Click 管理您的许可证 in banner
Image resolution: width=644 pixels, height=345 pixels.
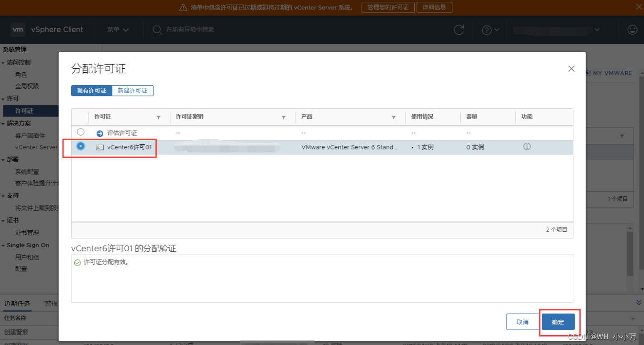(x=388, y=8)
